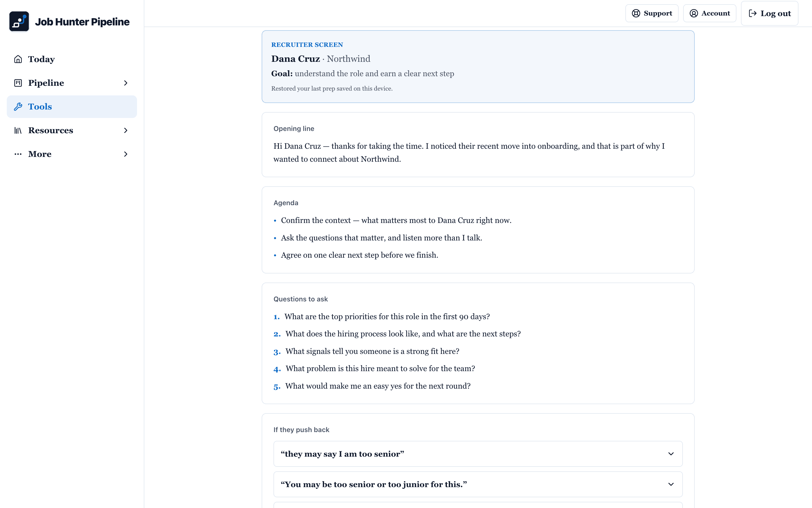Click the Opening line paragraph text
This screenshot has height=508, width=812.
(x=469, y=152)
